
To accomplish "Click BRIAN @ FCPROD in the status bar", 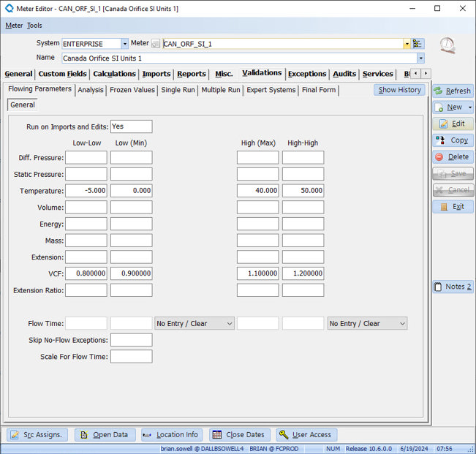I will 273,449.
